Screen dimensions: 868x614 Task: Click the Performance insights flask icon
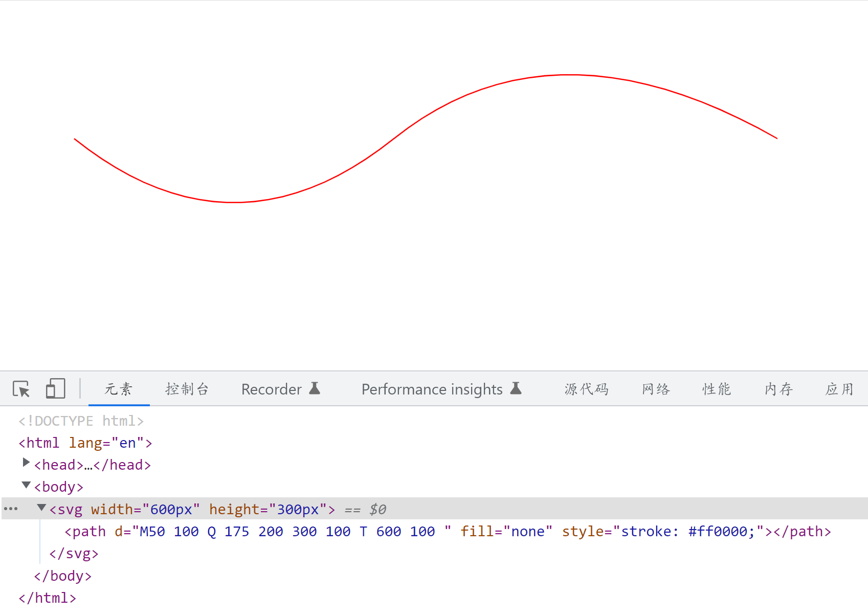[516, 388]
